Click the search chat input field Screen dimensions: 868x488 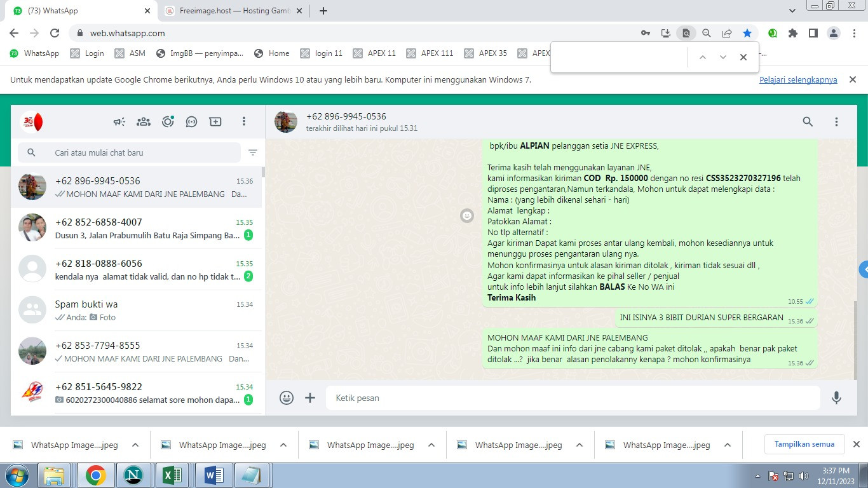pos(130,152)
